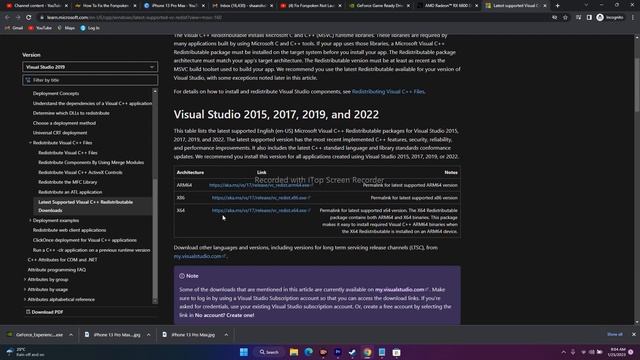The width and height of the screenshot is (640, 360).
Task: Click Show all downloads
Action: point(615,335)
